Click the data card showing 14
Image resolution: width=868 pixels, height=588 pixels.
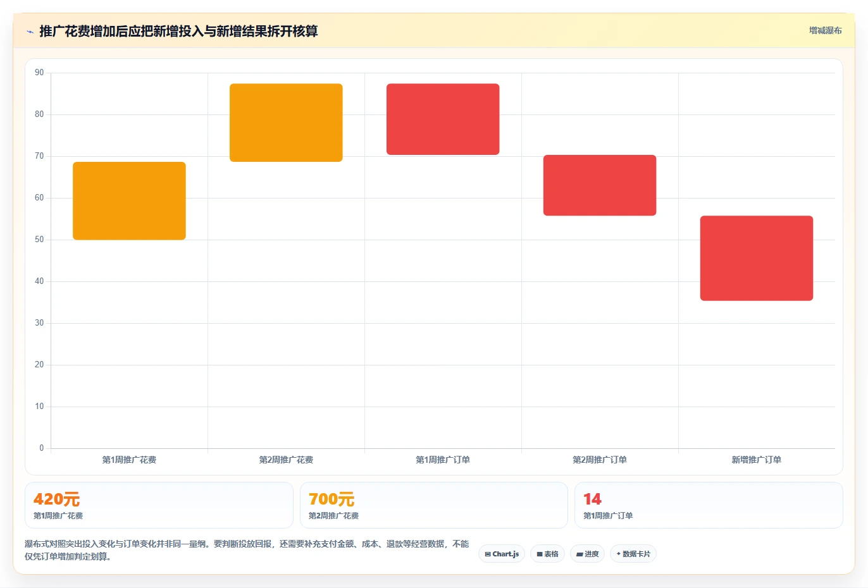[709, 505]
